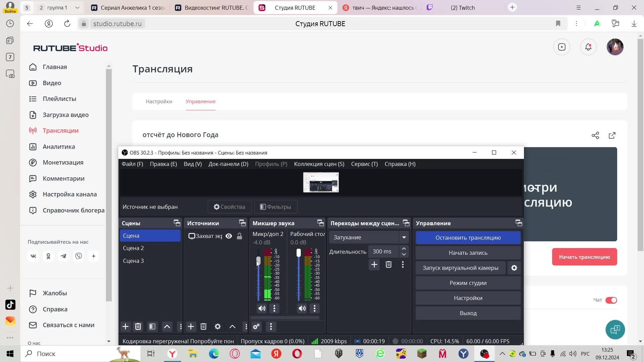
Task: Open advanced audio properties gears icon
Action: pos(256,326)
